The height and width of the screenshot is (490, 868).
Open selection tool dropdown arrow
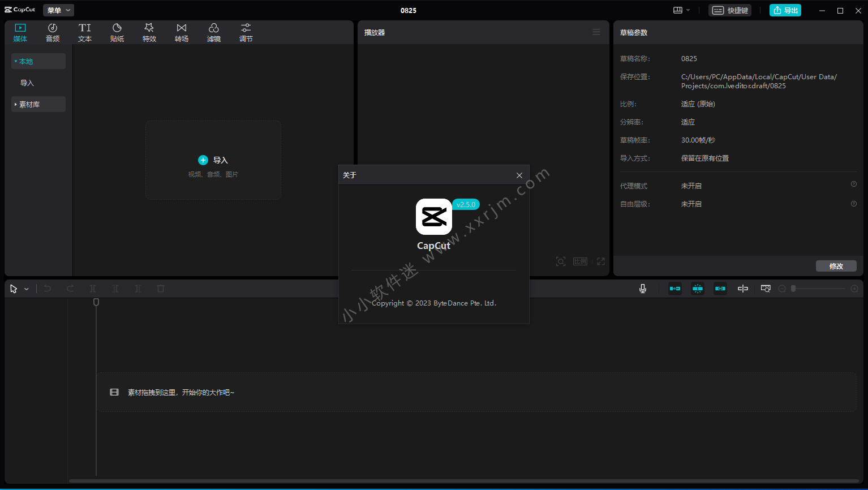(x=27, y=289)
